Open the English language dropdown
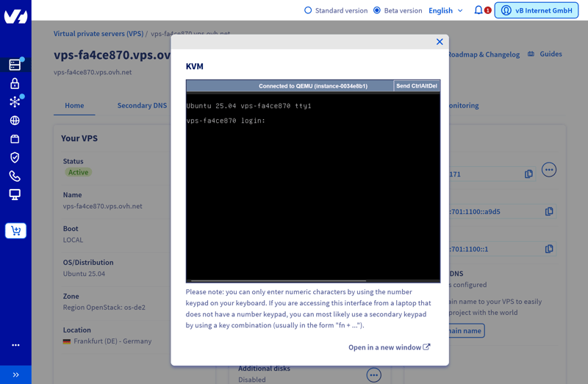The image size is (588, 384). (x=445, y=10)
